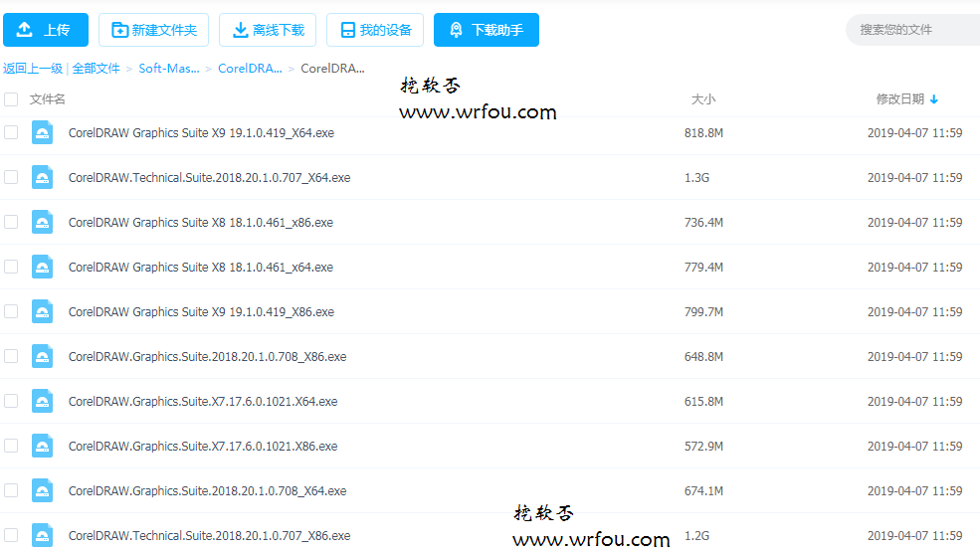
Task: Click file icon of Technical.Suite 707_X86.exe
Action: tap(42, 535)
